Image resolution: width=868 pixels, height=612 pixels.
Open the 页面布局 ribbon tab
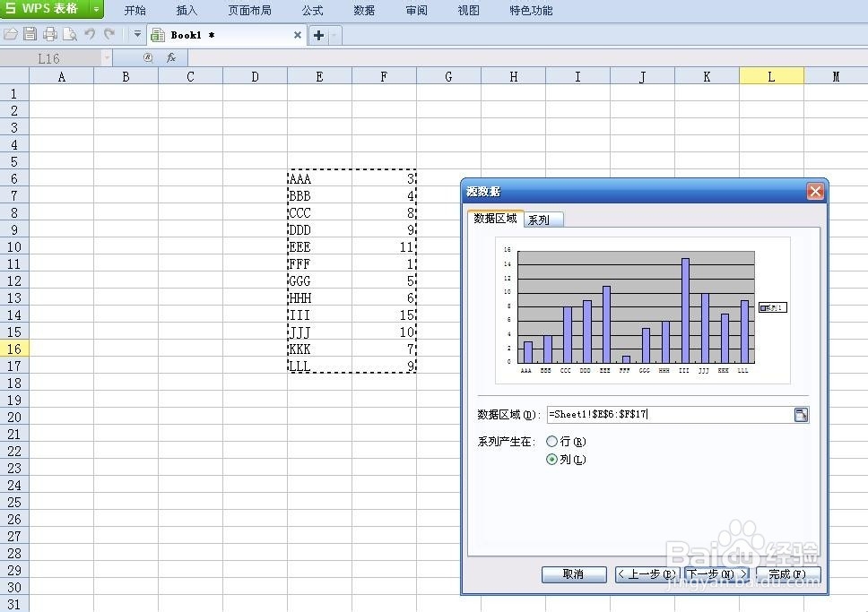click(x=249, y=10)
